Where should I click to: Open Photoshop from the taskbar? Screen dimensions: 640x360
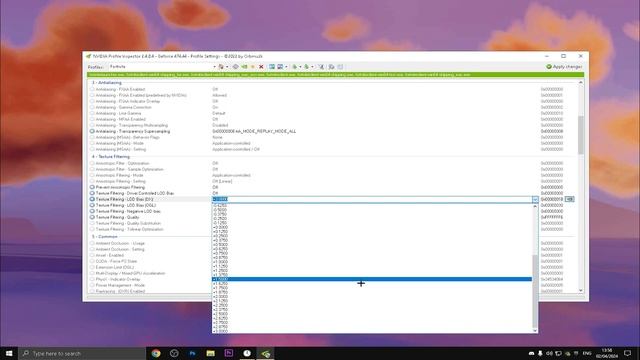[x=192, y=353]
